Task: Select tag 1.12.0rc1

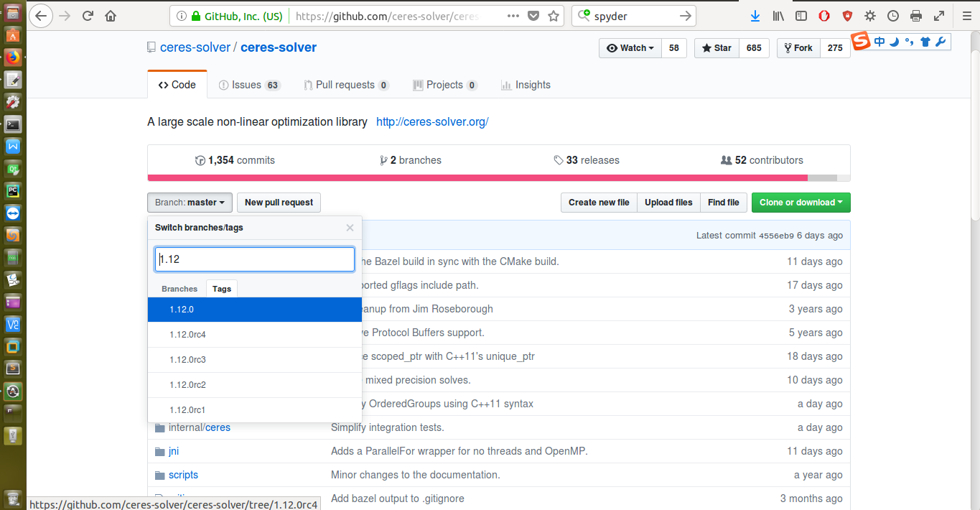Action: [x=255, y=410]
